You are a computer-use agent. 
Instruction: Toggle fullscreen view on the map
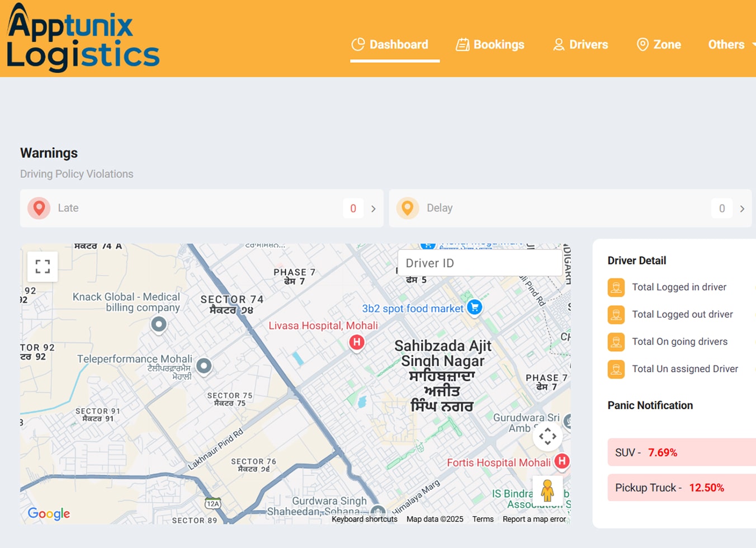(x=42, y=266)
